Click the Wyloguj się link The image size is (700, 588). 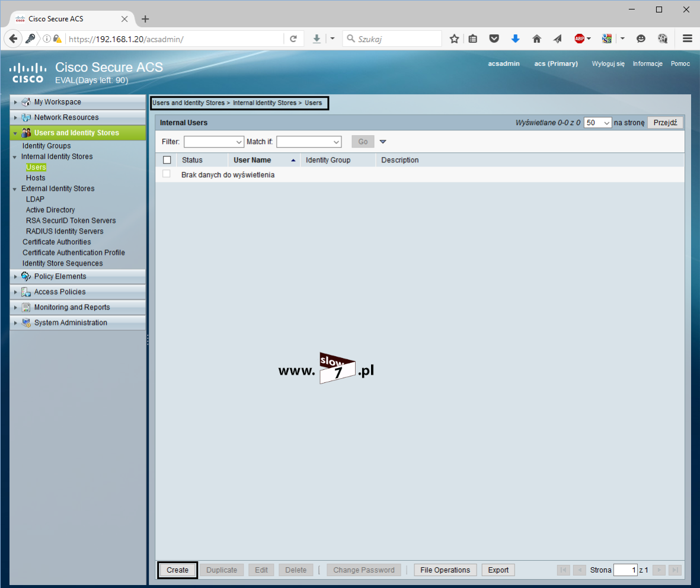608,63
